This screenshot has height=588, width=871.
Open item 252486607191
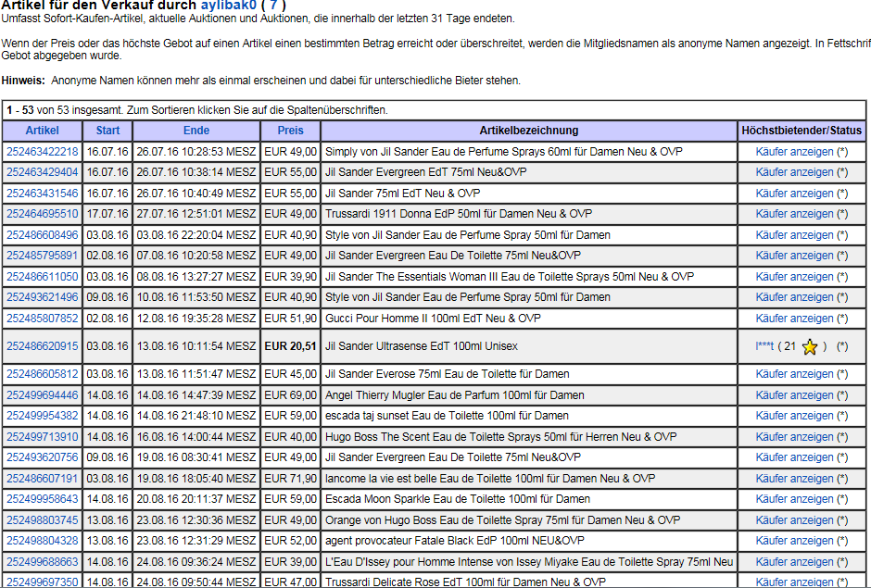pos(43,479)
